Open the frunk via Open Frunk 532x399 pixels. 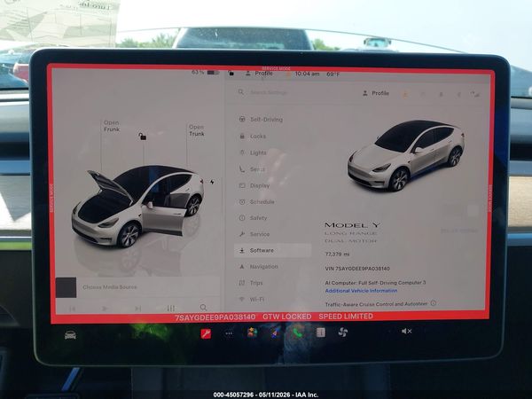pyautogui.click(x=112, y=126)
